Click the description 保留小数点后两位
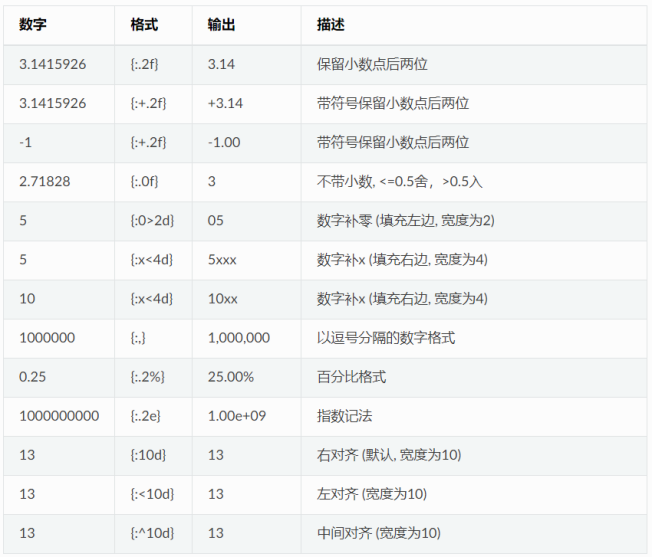The height and width of the screenshot is (558, 652). (372, 64)
